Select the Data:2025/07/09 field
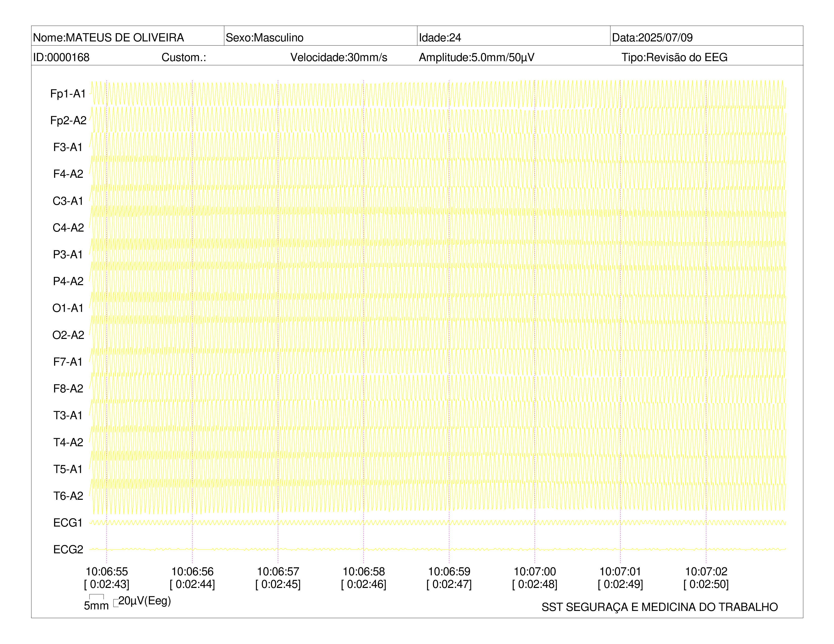Viewport: 834px width, 644px height. tap(706, 36)
